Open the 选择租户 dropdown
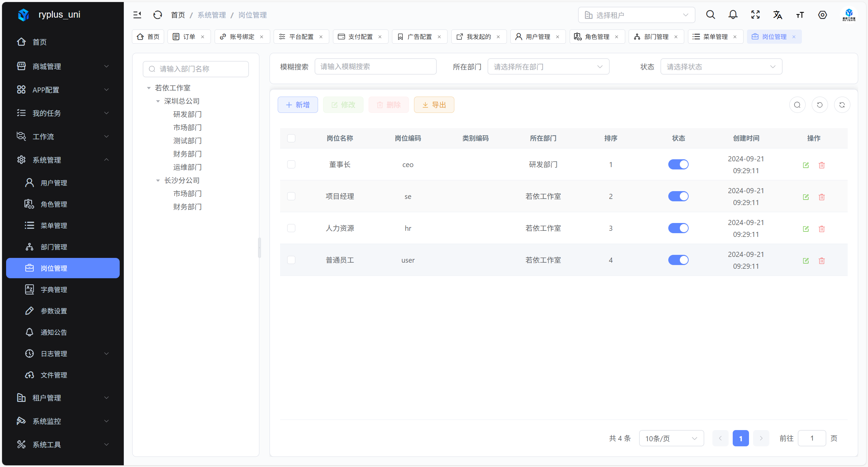Screen dimensions: 868x467 (x=636, y=15)
